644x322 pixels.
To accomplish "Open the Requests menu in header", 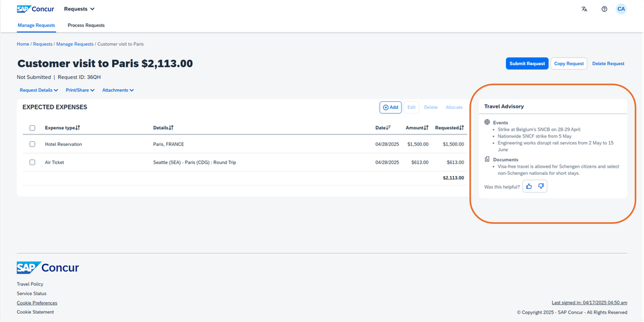I will 79,9.
